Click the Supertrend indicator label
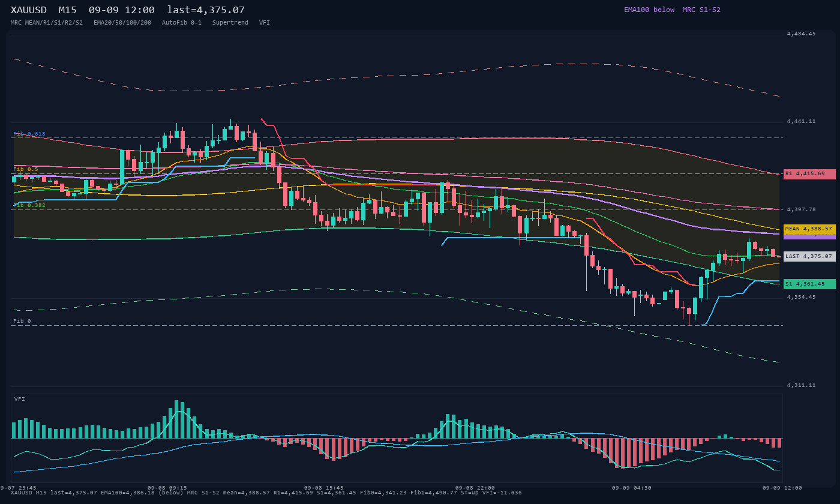This screenshot has height=504, width=840. (x=230, y=22)
